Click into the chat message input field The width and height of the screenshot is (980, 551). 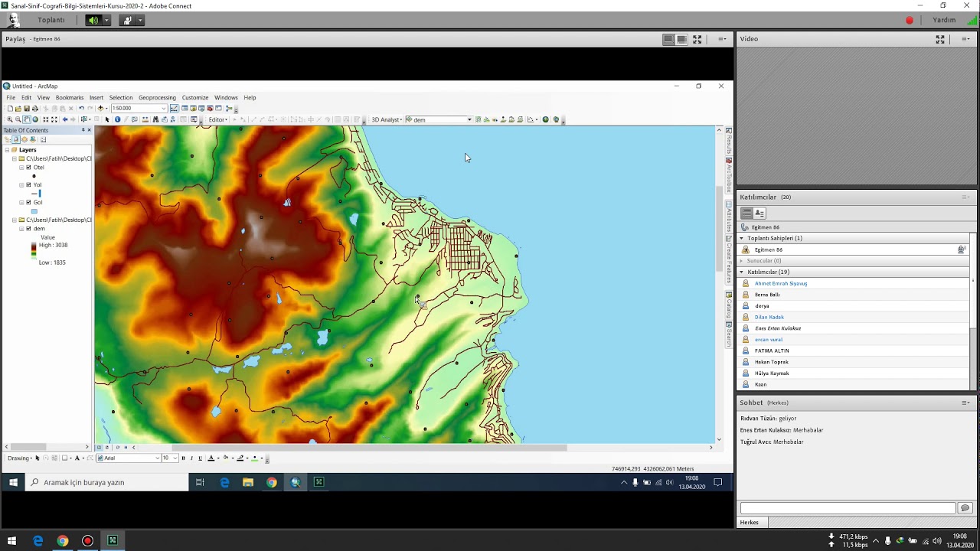848,508
